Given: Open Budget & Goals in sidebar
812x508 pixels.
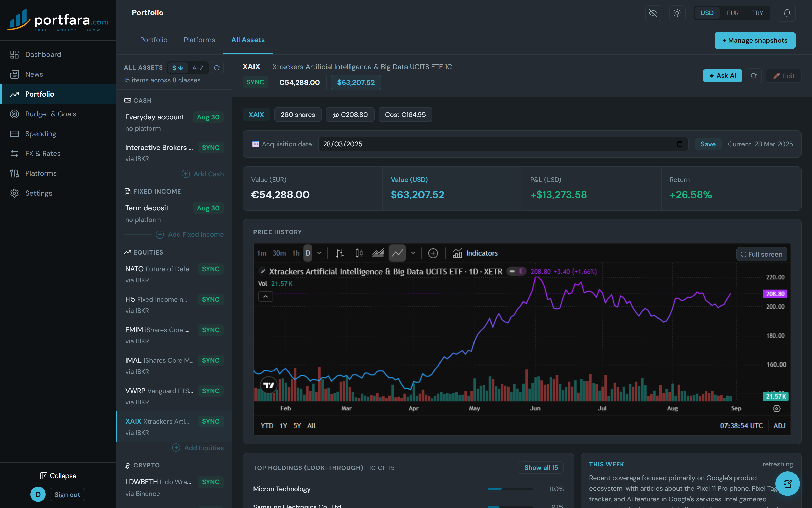Looking at the screenshot, I should click(x=58, y=114).
